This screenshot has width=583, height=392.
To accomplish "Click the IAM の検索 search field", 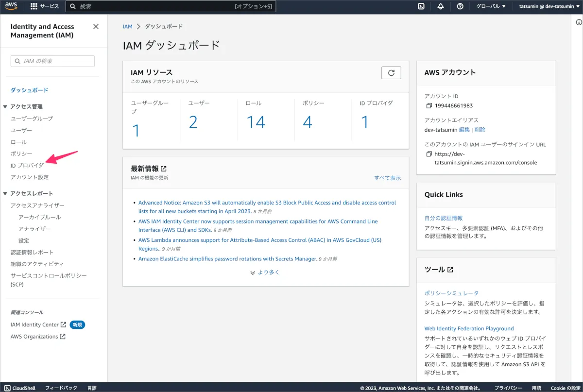I will click(x=52, y=61).
